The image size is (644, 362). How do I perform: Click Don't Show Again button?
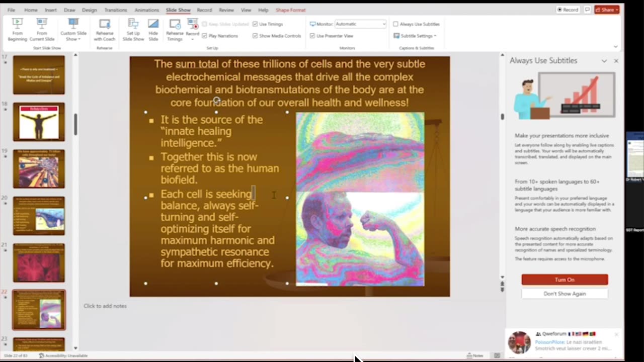(565, 294)
